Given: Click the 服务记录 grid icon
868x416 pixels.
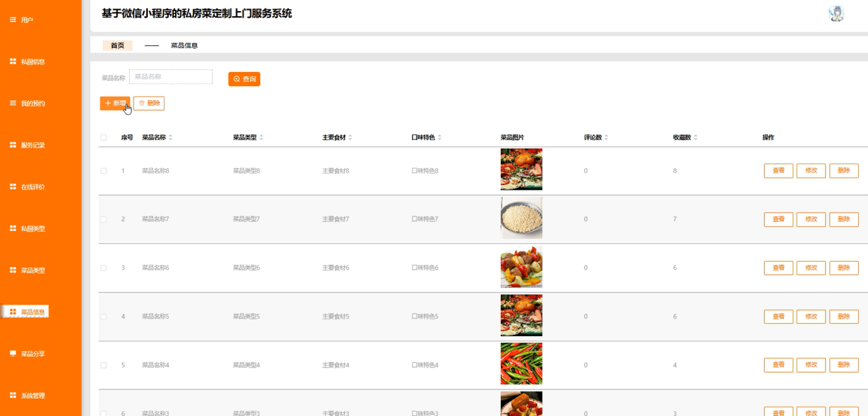Looking at the screenshot, I should click(x=13, y=145).
